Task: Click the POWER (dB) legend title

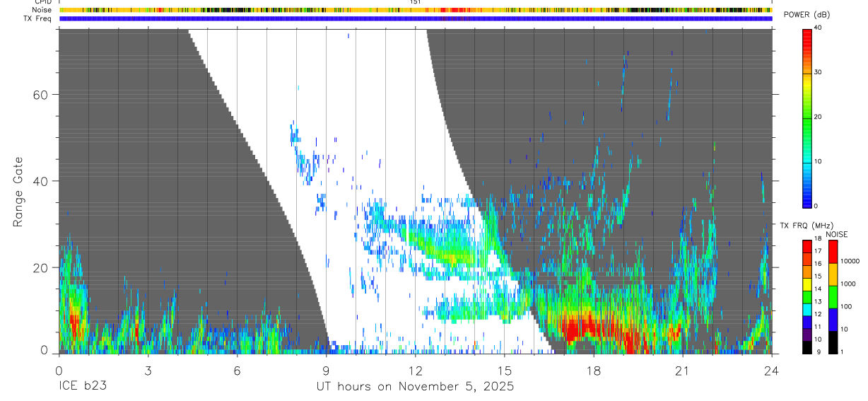Action: click(807, 15)
